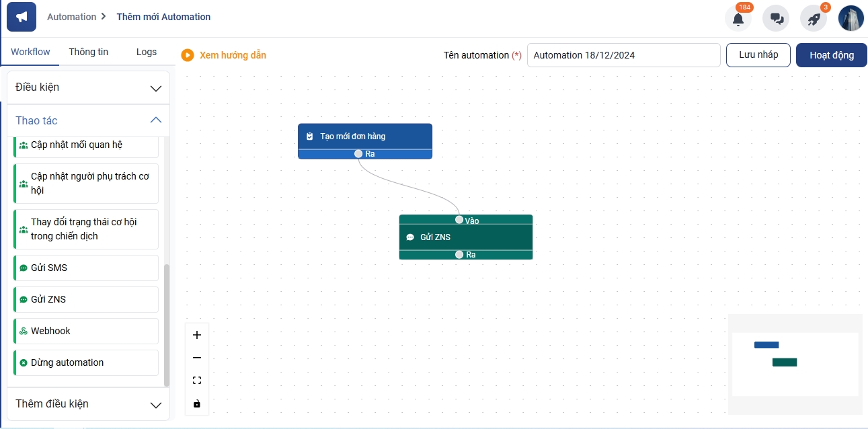This screenshot has height=429, width=868.
Task: Switch to the Thông tin tab
Action: click(88, 52)
